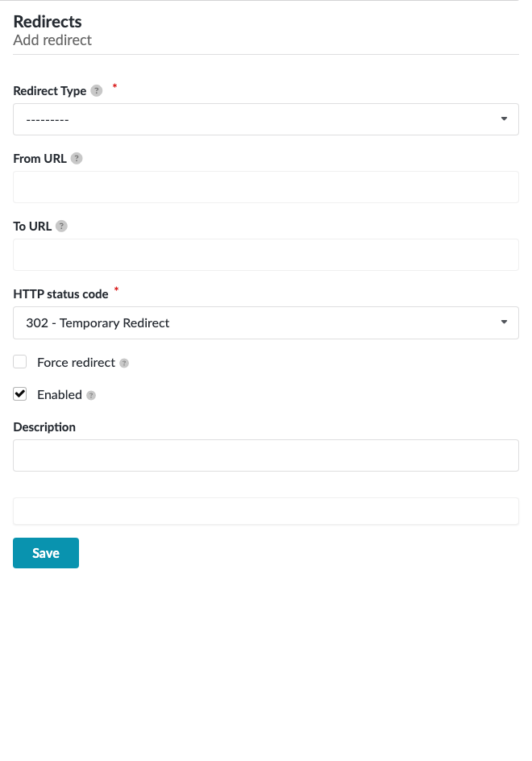Viewport: 532px width, 761px height.
Task: Click inside the From URL field
Action: pos(266,186)
